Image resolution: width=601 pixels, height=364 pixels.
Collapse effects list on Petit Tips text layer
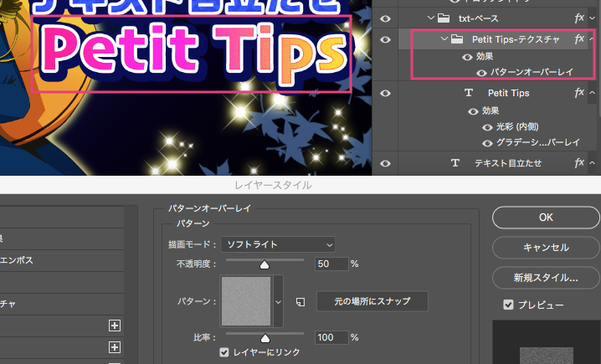click(592, 93)
